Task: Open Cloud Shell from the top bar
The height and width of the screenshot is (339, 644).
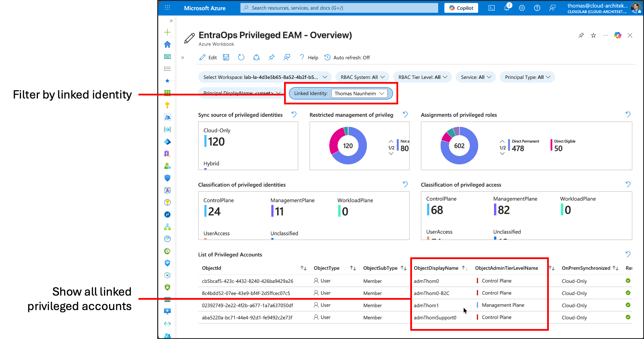Action: click(492, 8)
